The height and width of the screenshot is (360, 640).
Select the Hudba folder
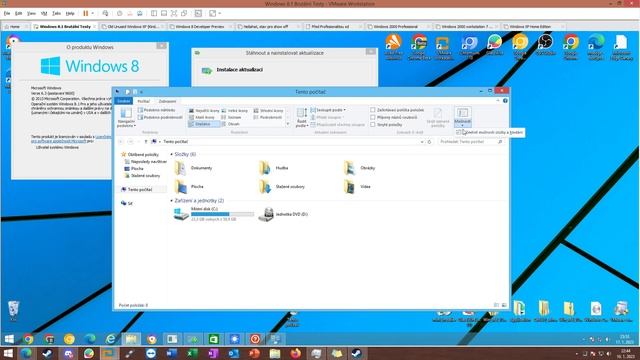pyautogui.click(x=273, y=168)
